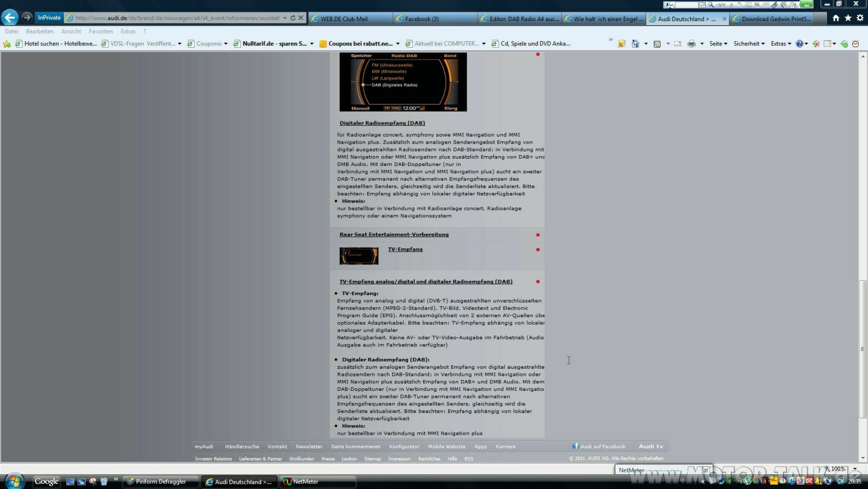Stop loading with the X icon in address bar
Viewport: 868px width, 489px height.
click(301, 18)
